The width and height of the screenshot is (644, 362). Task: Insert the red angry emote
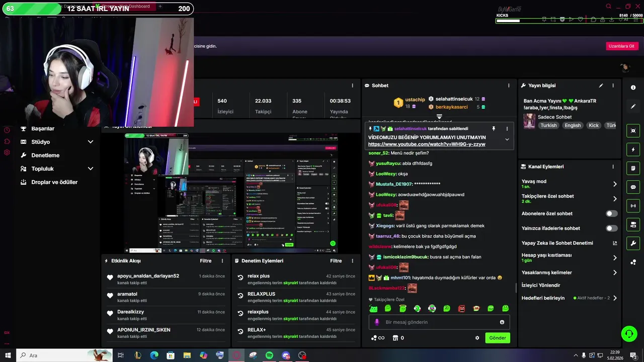461,308
